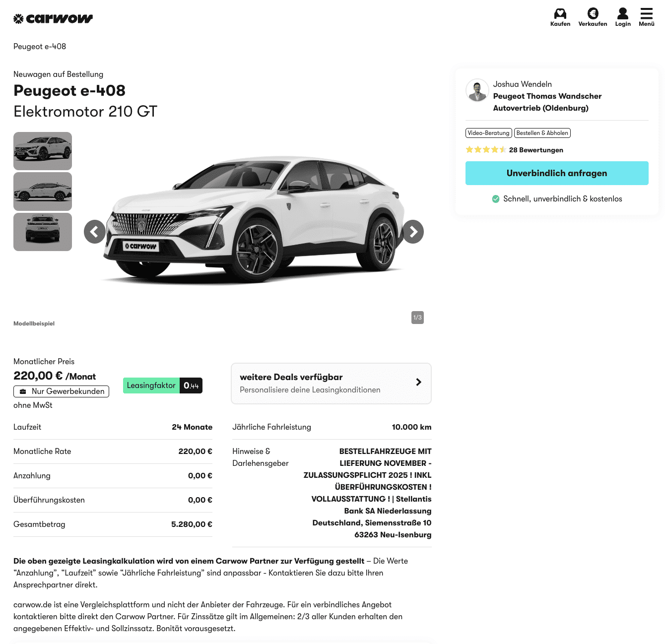
Task: Open the 28 Bewertungen reviews
Action: (536, 150)
